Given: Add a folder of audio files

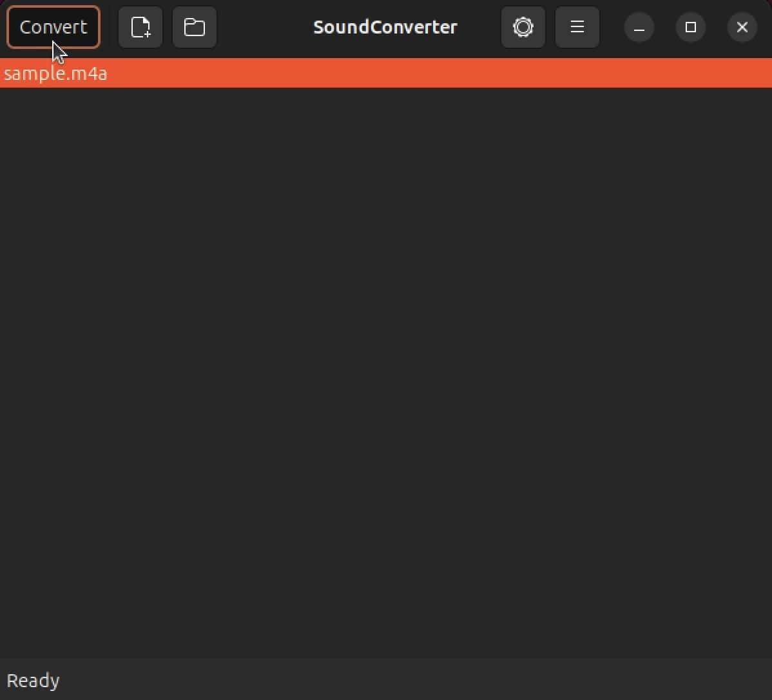Looking at the screenshot, I should pos(195,27).
